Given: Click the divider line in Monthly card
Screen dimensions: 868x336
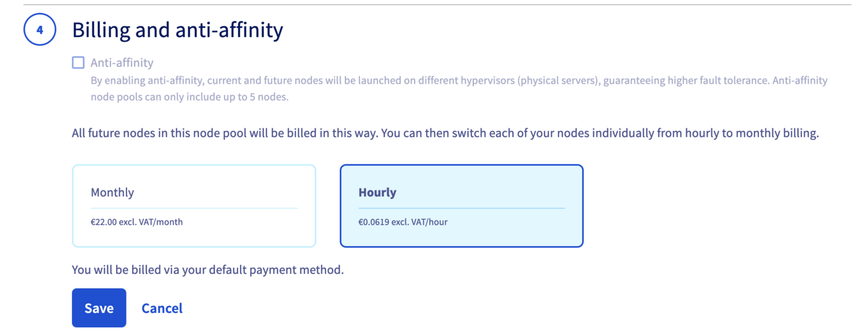Looking at the screenshot, I should 193,208.
